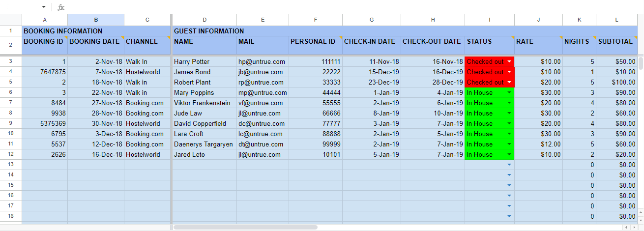Image resolution: width=644 pixels, height=231 pixels.
Task: Open status dropdown for Viktor Frankenstein
Action: point(509,103)
